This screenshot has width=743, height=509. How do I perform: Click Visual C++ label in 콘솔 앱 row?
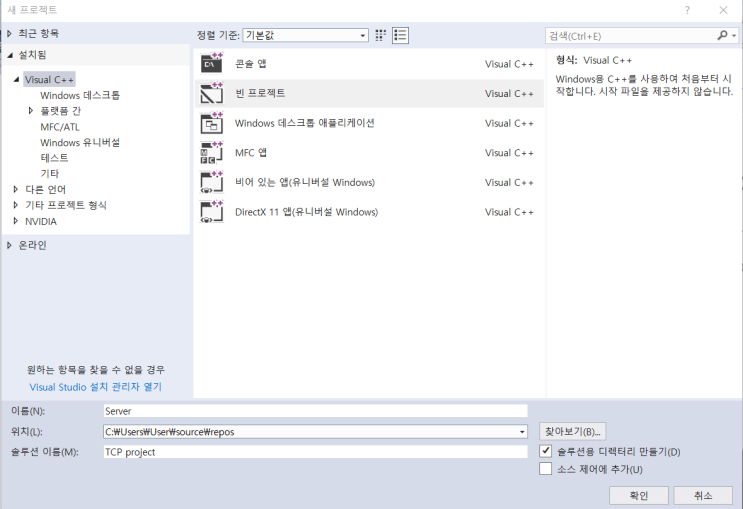click(x=509, y=64)
